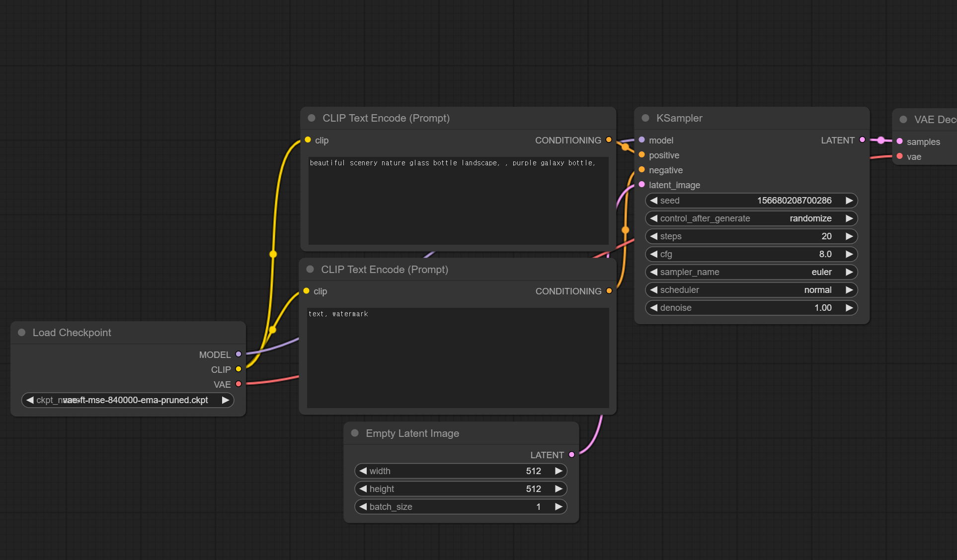957x560 pixels.
Task: Click the negative prompt 'text, watermark' box
Action: 458,357
